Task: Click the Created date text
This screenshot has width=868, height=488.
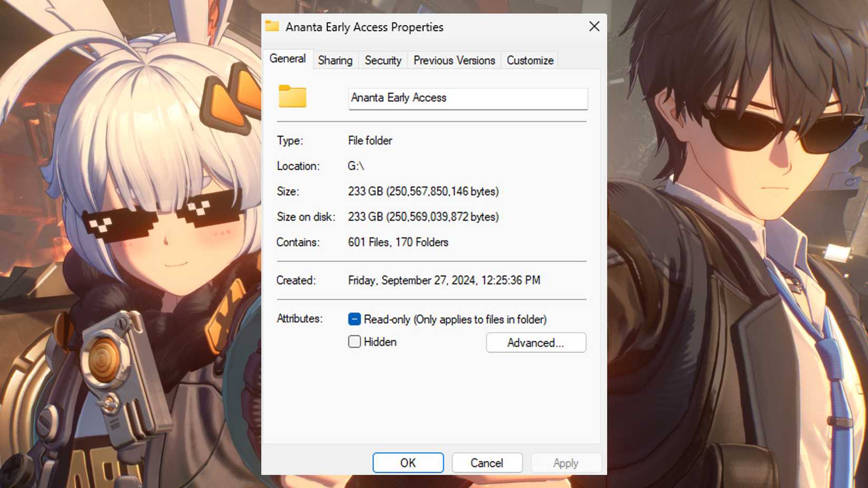Action: coord(444,280)
